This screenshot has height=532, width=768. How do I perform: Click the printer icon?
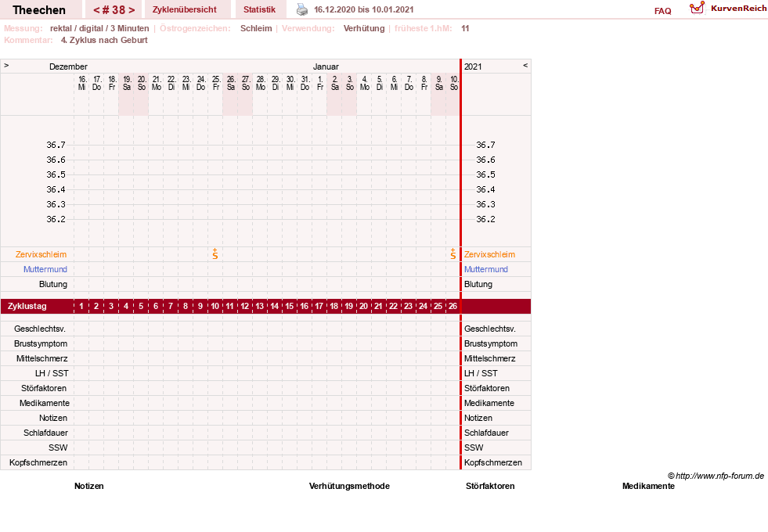302,9
